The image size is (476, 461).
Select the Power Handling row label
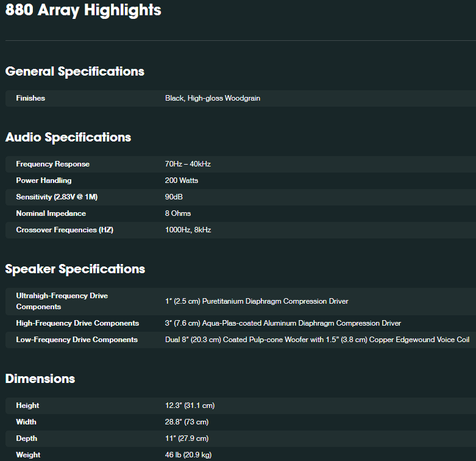[x=44, y=180]
